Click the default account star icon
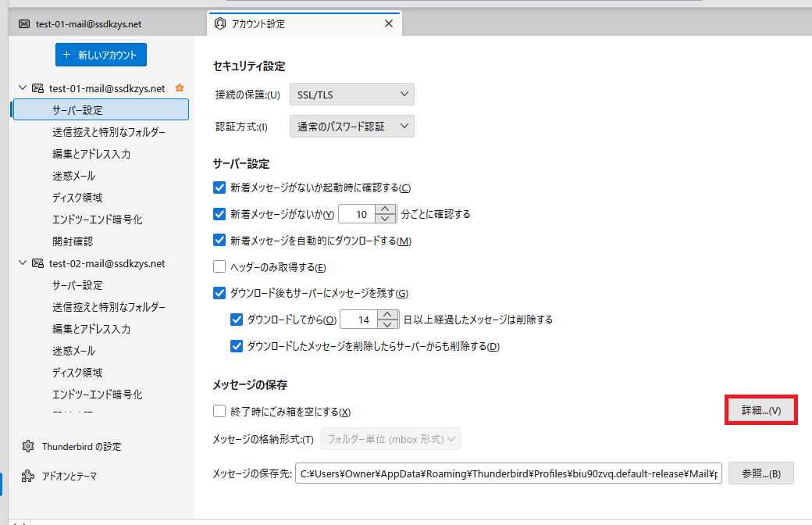The image size is (812, 525). 180,88
